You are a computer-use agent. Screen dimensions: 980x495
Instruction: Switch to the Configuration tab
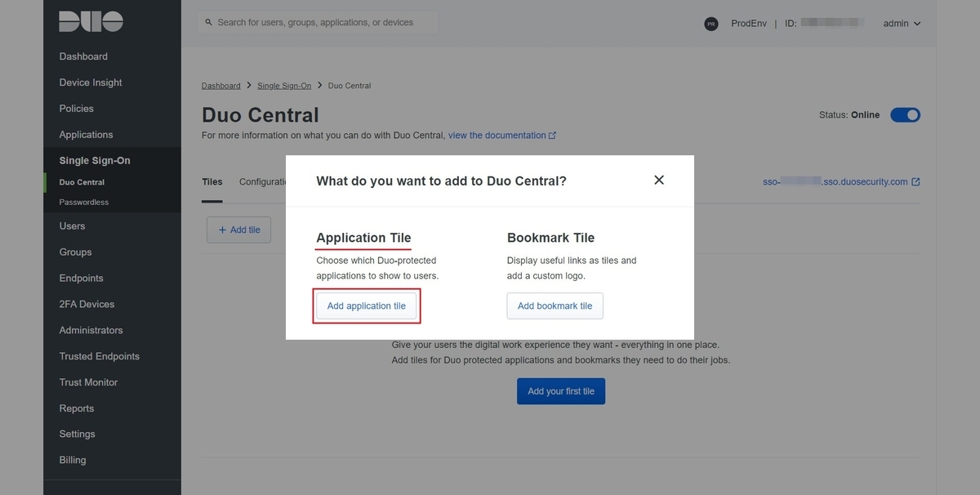click(262, 182)
